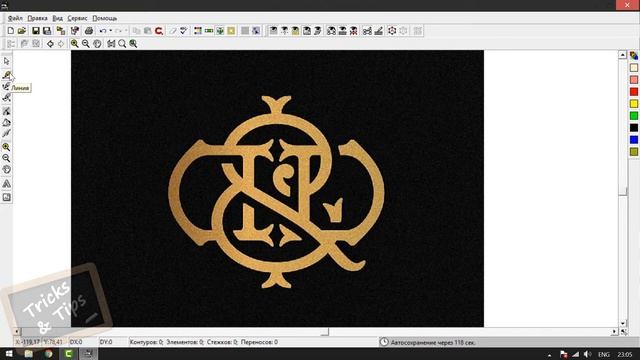Click the zoom out magnifier in second toolbar row
Screen dimensions: 640x360
(x=86, y=44)
